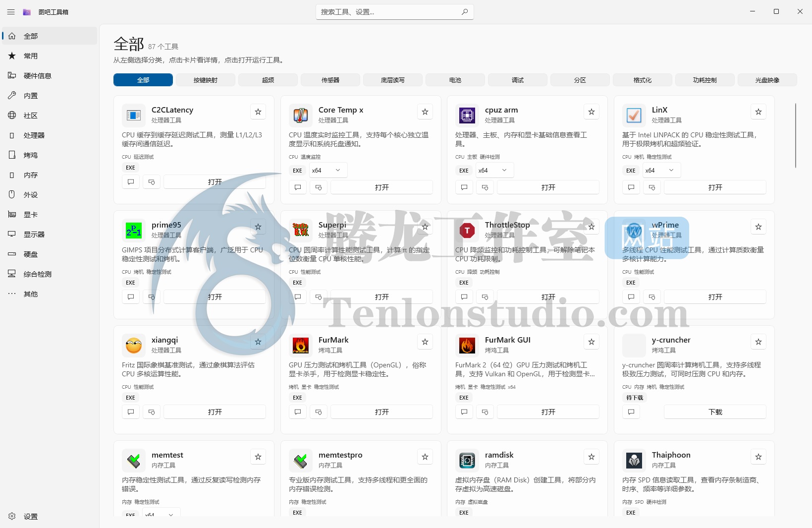Click the Thaiphoon app icon
The width and height of the screenshot is (812, 528).
coord(634,461)
